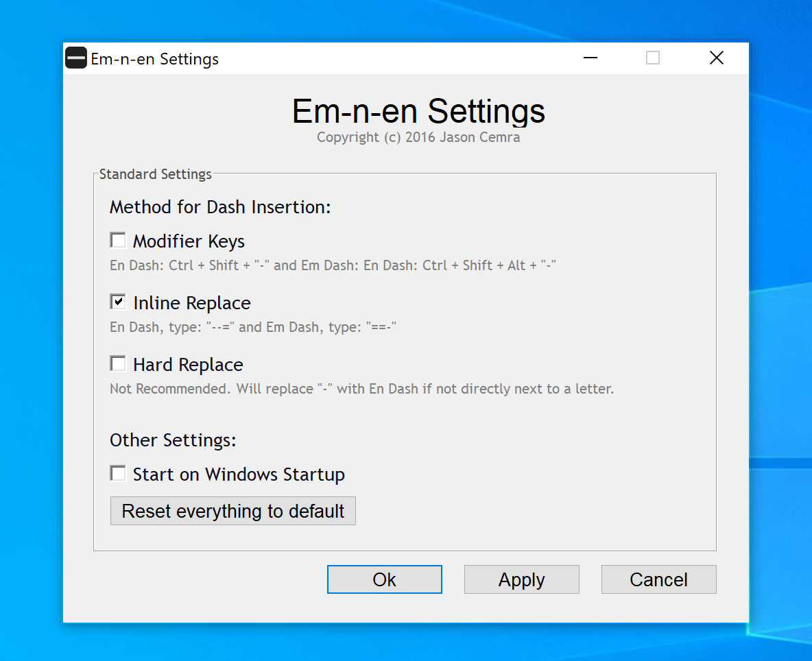
Task: Click the copyright notice text
Action: pyautogui.click(x=418, y=137)
